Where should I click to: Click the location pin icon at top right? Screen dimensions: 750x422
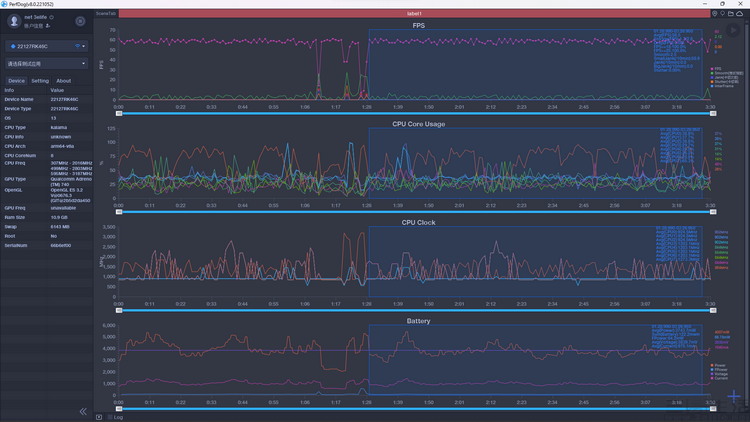coord(723,14)
